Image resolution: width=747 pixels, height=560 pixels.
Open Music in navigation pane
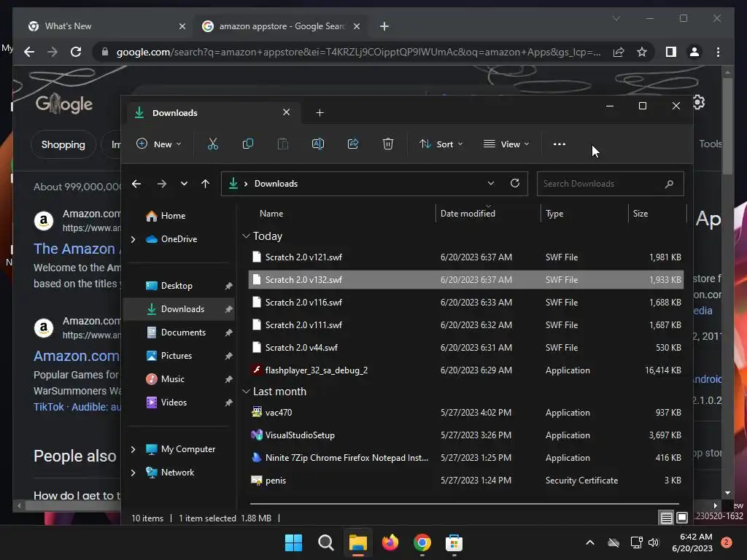pyautogui.click(x=181, y=379)
